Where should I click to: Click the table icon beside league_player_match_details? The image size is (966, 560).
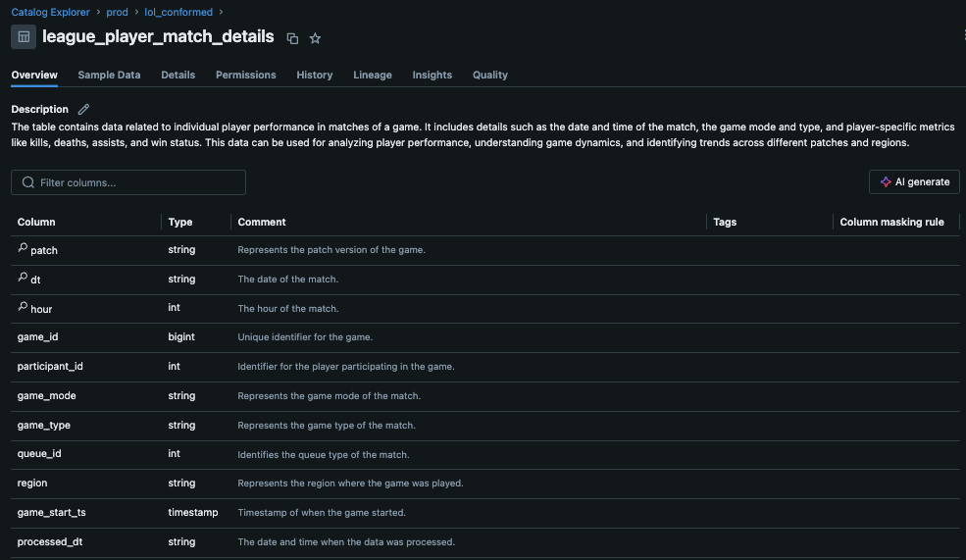[24, 37]
